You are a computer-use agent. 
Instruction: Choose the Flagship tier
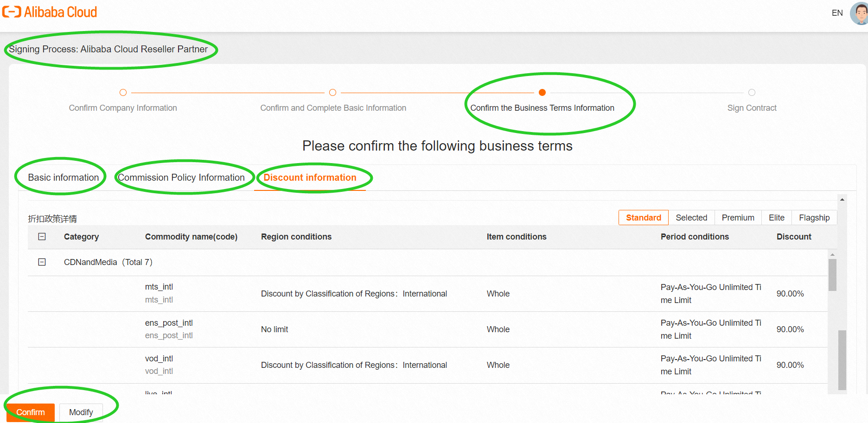coord(814,218)
